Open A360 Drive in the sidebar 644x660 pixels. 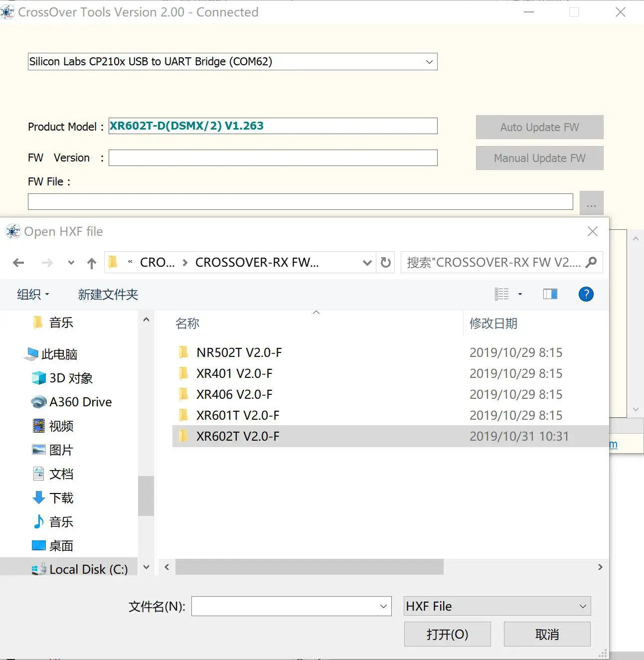81,402
